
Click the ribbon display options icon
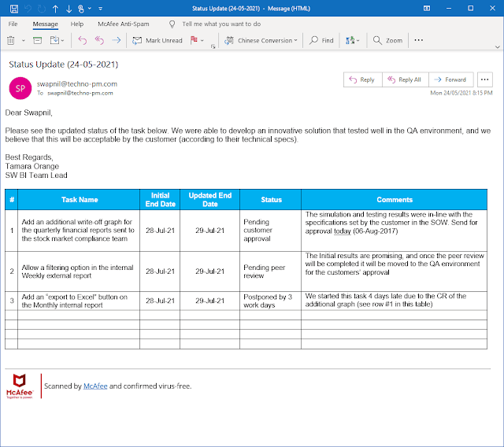(427, 9)
